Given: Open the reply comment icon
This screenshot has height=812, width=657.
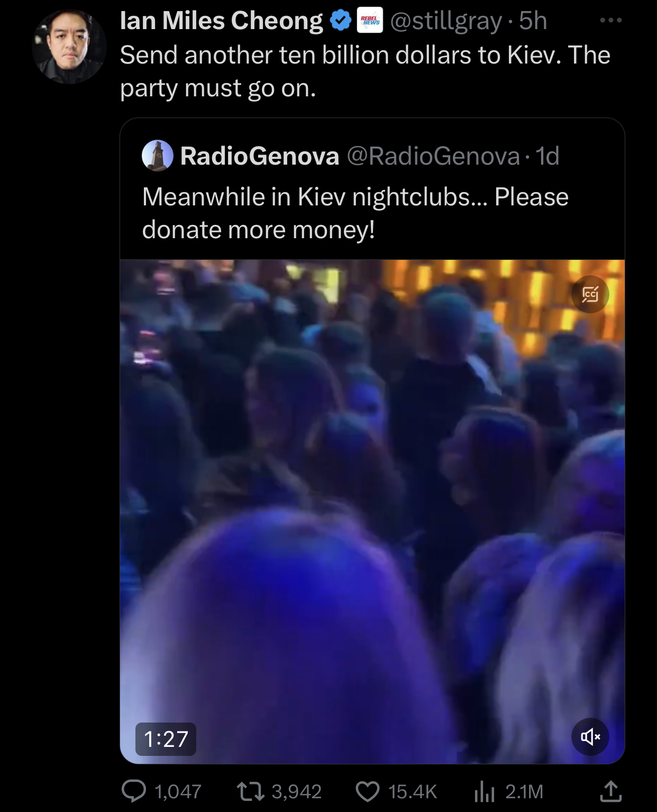Looking at the screenshot, I should tap(134, 791).
